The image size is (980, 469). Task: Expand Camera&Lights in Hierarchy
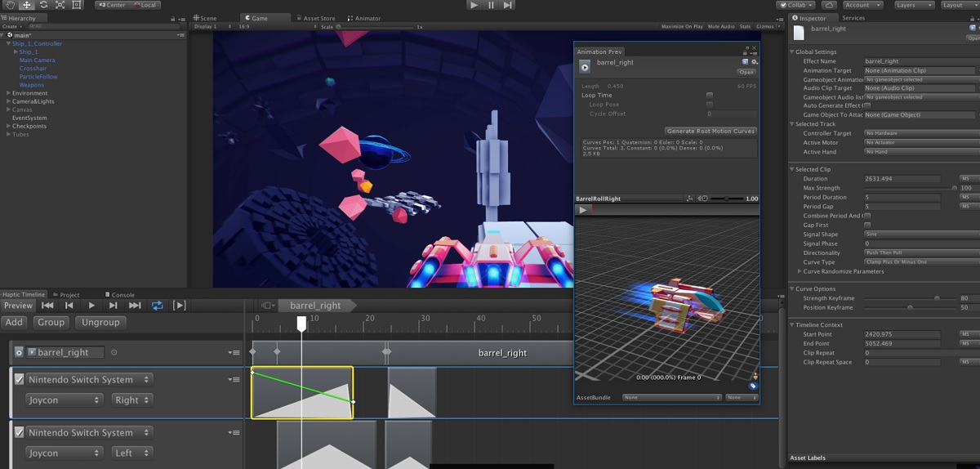pyautogui.click(x=8, y=101)
